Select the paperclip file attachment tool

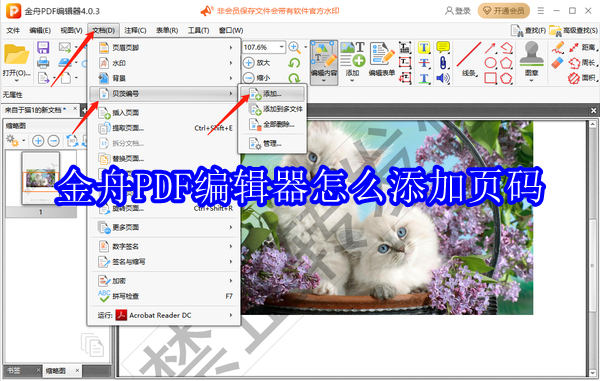coord(443,63)
